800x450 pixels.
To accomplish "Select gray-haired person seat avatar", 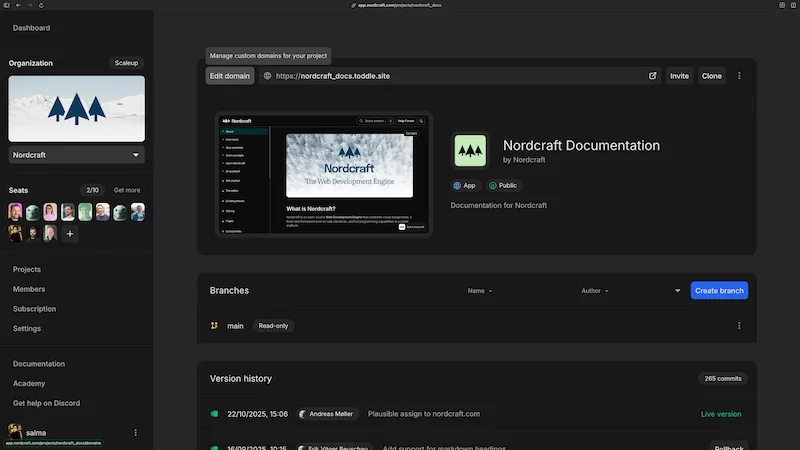I will tap(50, 234).
